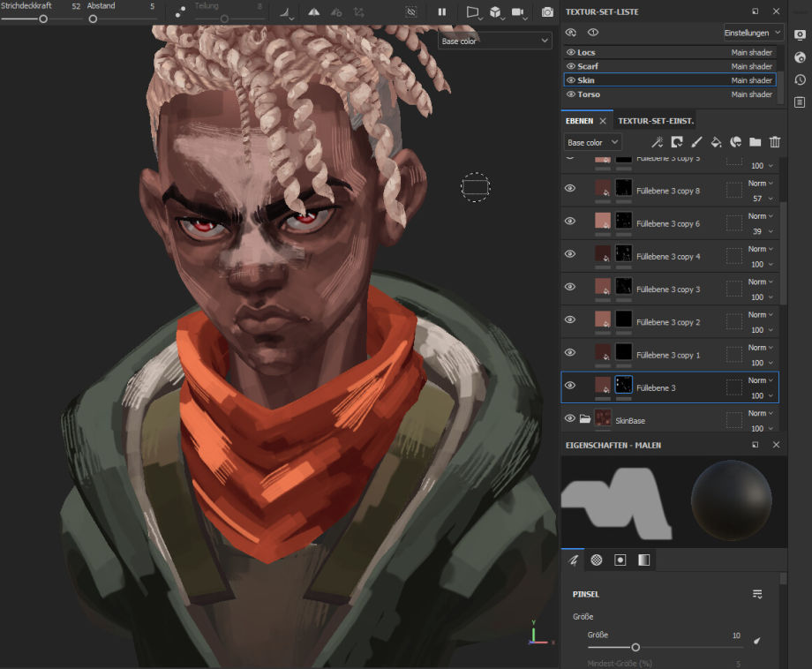Screen dimensions: 812x669
Task: Select the EBENEN tab
Action: pyautogui.click(x=581, y=120)
